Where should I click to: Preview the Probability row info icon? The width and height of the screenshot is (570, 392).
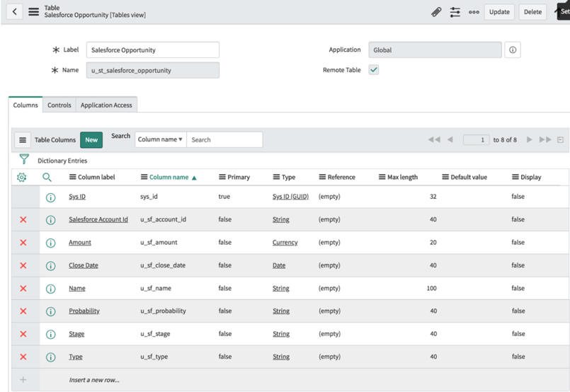50,311
